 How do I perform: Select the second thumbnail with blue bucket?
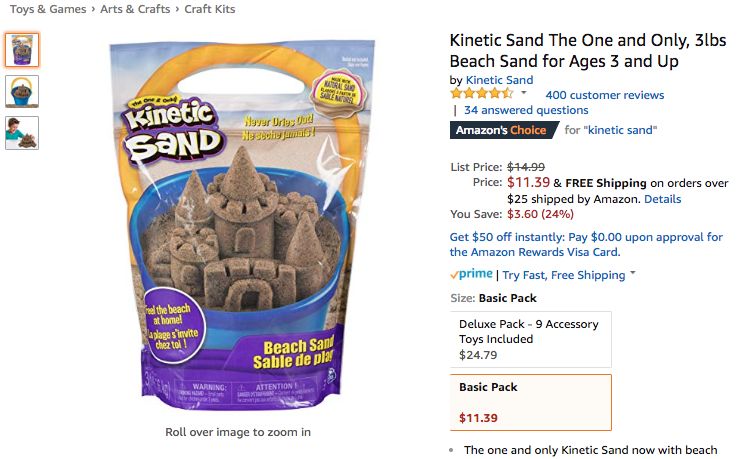(x=22, y=91)
